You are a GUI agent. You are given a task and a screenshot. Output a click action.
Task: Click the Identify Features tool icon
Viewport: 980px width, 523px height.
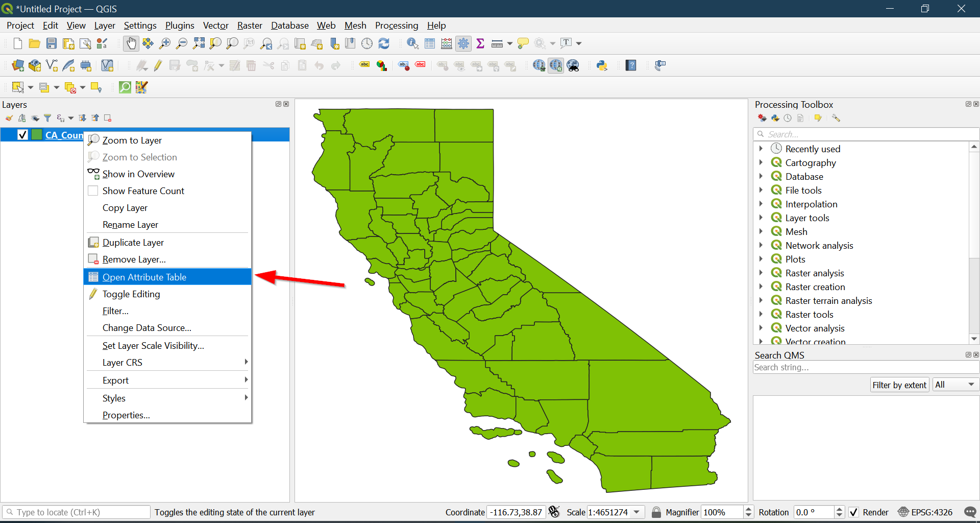coord(412,44)
